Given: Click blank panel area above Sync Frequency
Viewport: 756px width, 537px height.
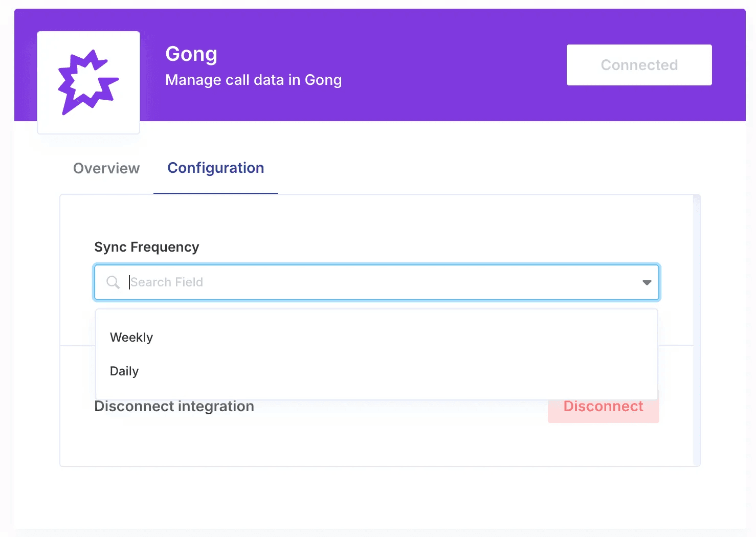Looking at the screenshot, I should click(358, 217).
